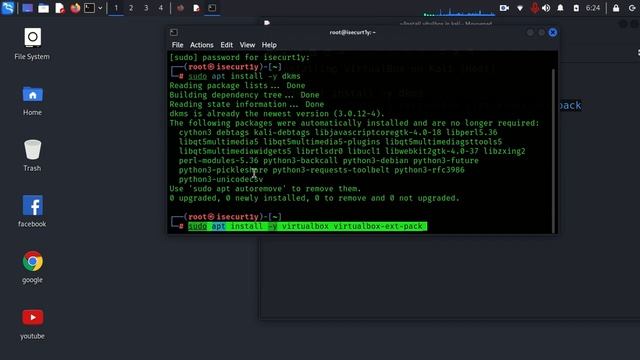640x360 pixels.
Task: Click 'Use sudo apt autoremove' line
Action: pyautogui.click(x=265, y=189)
